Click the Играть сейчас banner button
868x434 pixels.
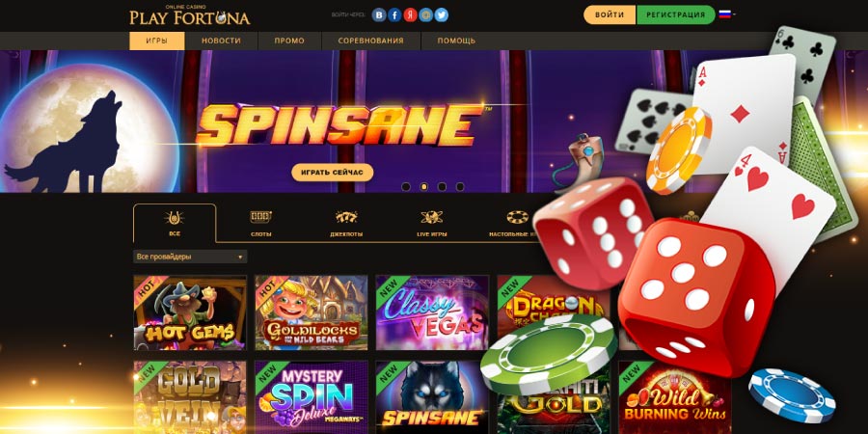[x=332, y=173]
